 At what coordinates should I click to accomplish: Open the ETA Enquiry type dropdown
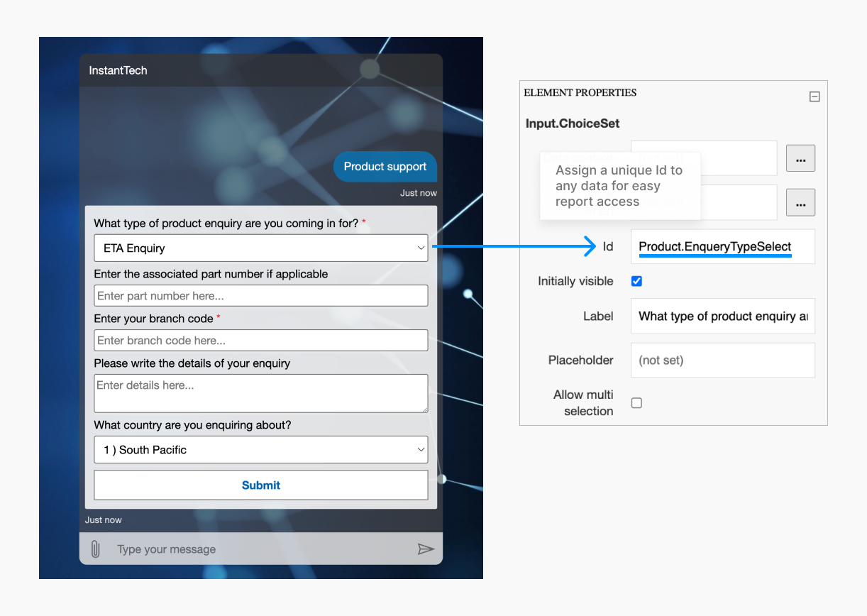(x=260, y=248)
